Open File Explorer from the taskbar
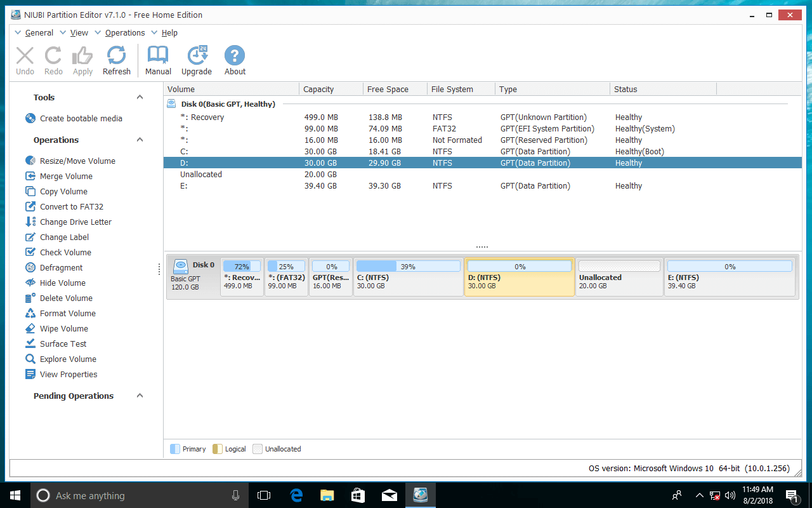The image size is (812, 508). [327, 495]
